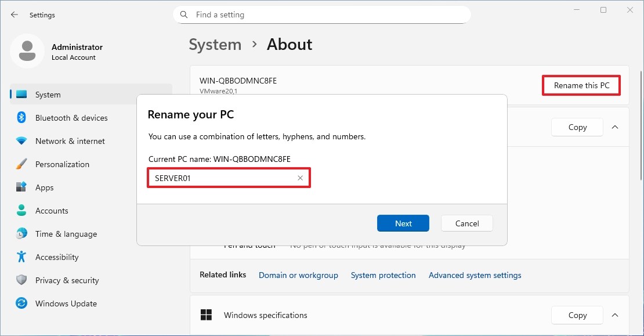Click the System monitor icon in sidebar
Screen dimensions: 644x336
pos(21,95)
